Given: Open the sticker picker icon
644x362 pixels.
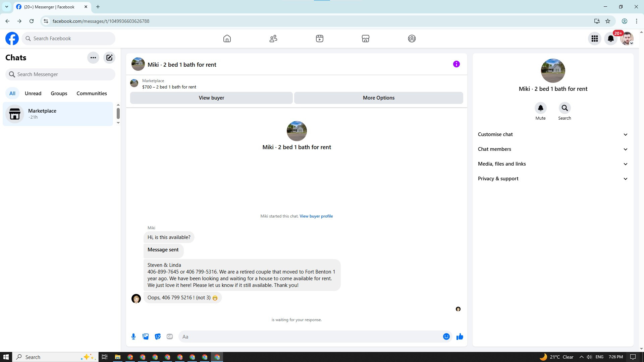Looking at the screenshot, I should tap(158, 337).
